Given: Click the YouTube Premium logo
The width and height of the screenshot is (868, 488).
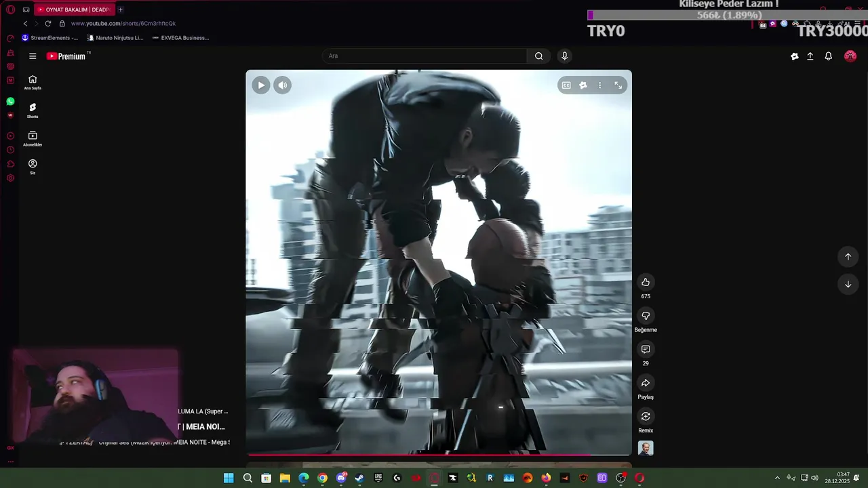Looking at the screenshot, I should pos(66,56).
